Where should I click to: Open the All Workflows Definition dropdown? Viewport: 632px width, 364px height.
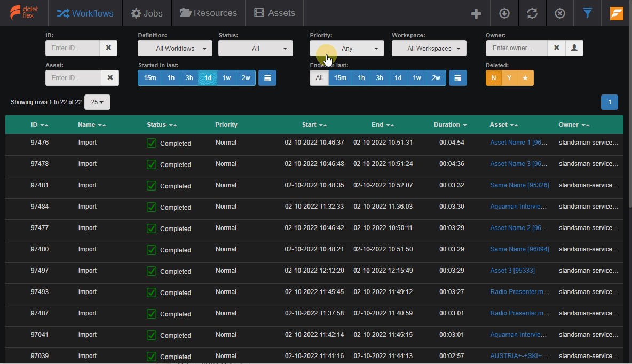[x=175, y=48]
